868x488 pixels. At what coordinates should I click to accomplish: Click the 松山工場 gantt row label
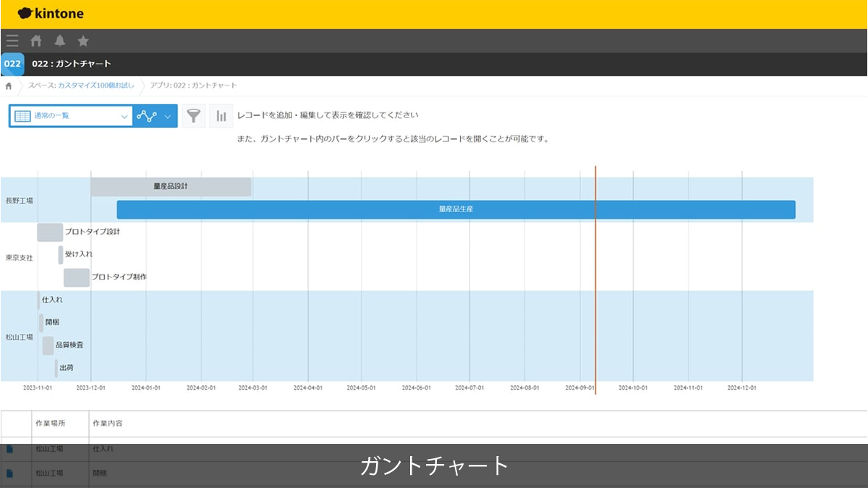(19, 337)
